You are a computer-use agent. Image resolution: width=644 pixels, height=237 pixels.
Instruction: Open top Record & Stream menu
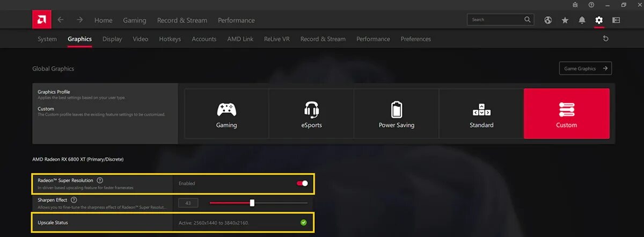(182, 20)
